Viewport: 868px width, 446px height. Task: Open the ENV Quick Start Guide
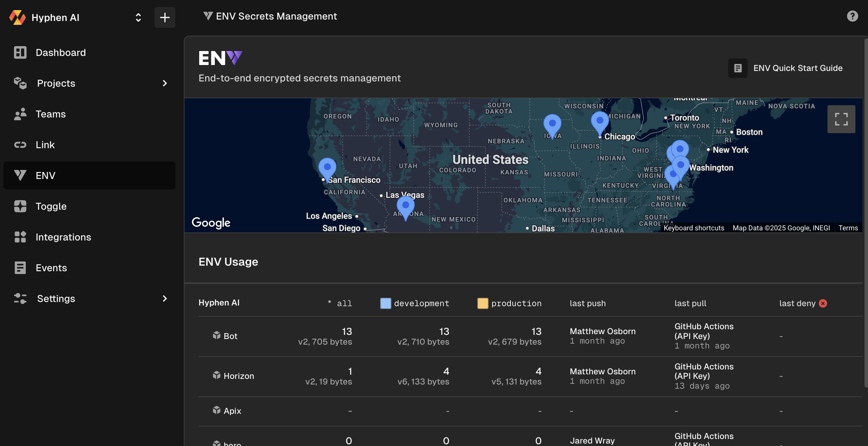[x=786, y=68]
